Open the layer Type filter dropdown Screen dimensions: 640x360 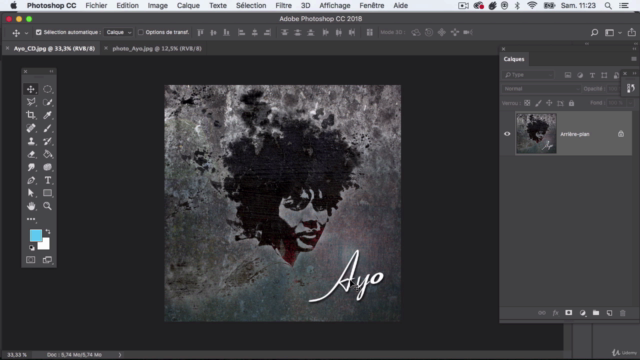(528, 75)
